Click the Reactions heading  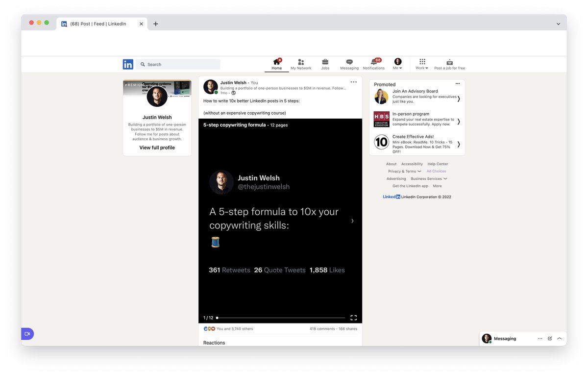[x=214, y=343]
